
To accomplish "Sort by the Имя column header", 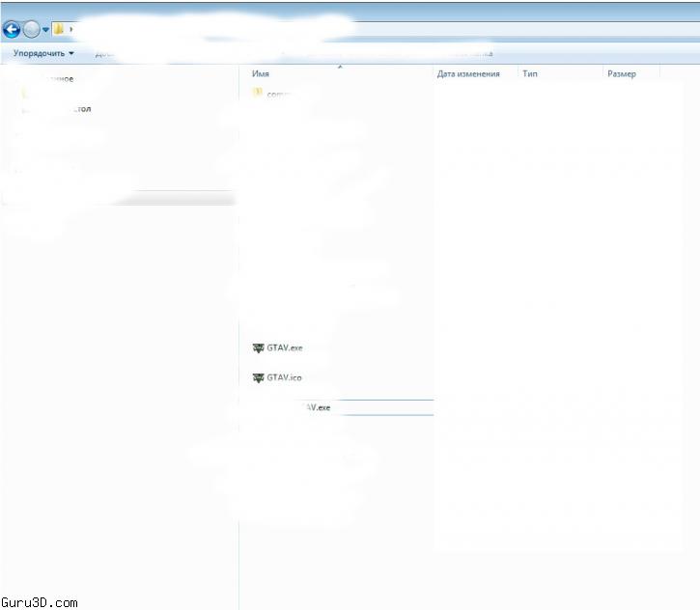I will point(261,73).
